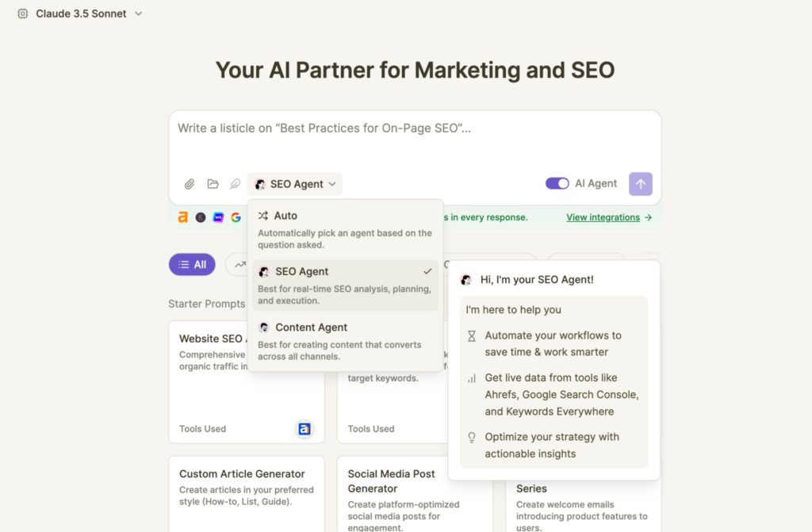The width and height of the screenshot is (812, 532).
Task: Open the View integrations link
Action: coord(603,217)
